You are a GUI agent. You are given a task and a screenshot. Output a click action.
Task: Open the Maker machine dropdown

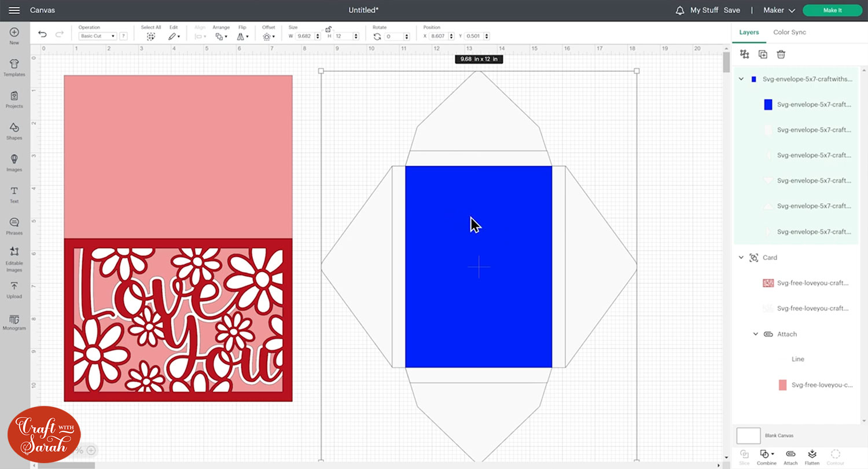pyautogui.click(x=779, y=10)
